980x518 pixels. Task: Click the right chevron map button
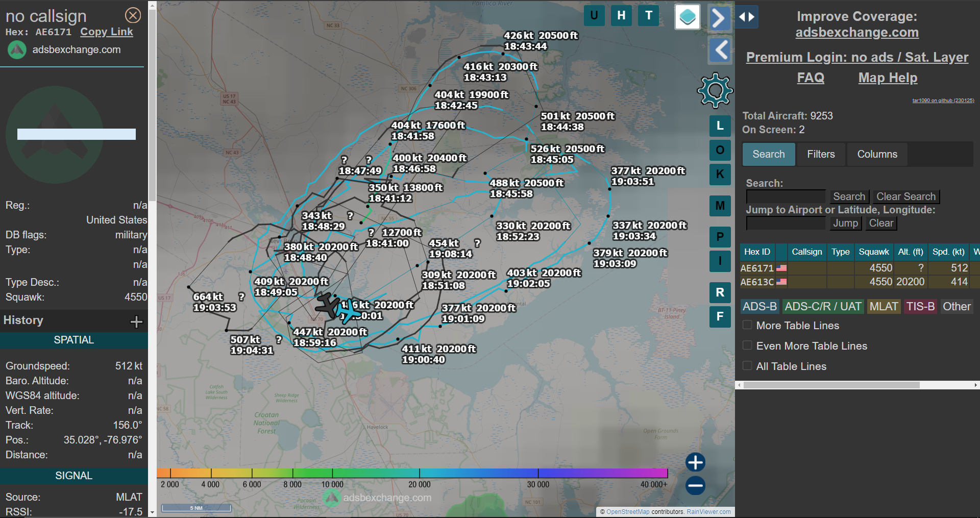(x=720, y=18)
